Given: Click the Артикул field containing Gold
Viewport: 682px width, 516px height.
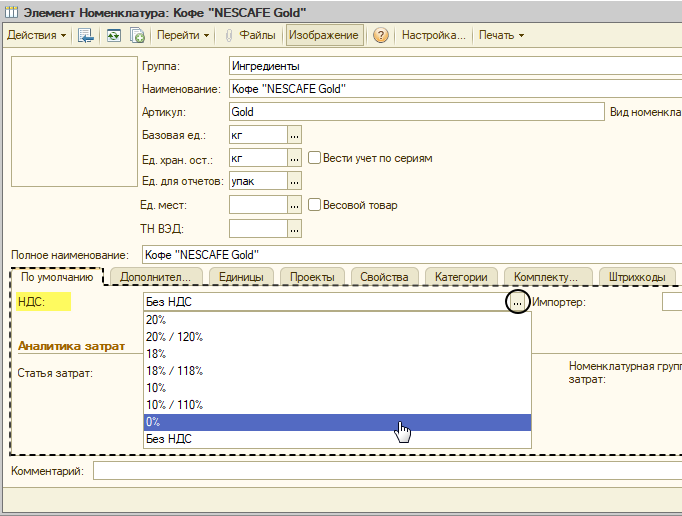Looking at the screenshot, I should click(417, 112).
